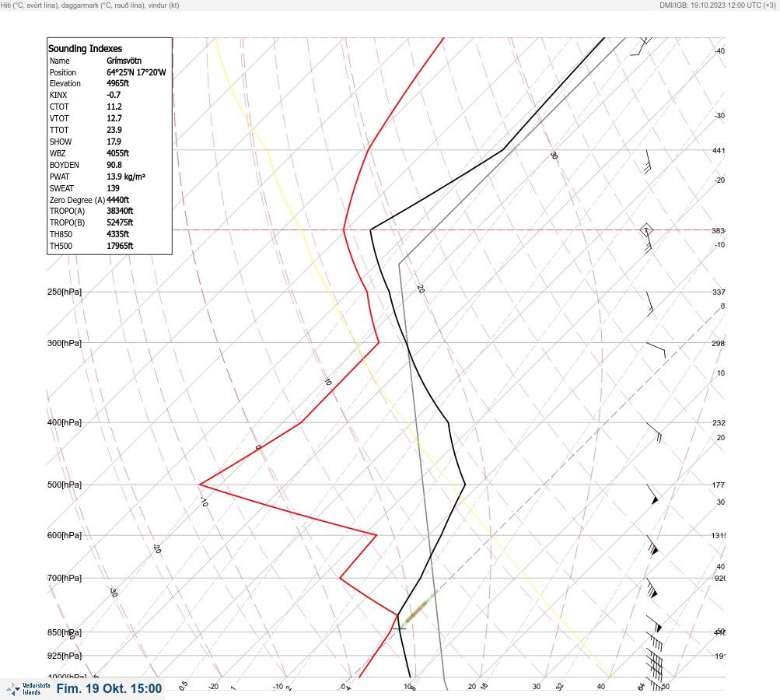Click the wind barb at 700 hPa level
Screen dimensions: 780x700
coord(652,588)
